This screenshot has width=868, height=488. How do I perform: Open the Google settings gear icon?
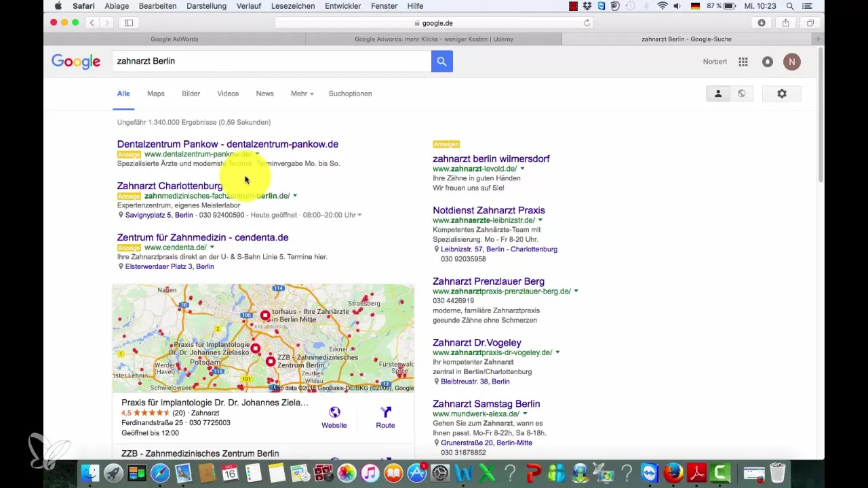coord(782,94)
